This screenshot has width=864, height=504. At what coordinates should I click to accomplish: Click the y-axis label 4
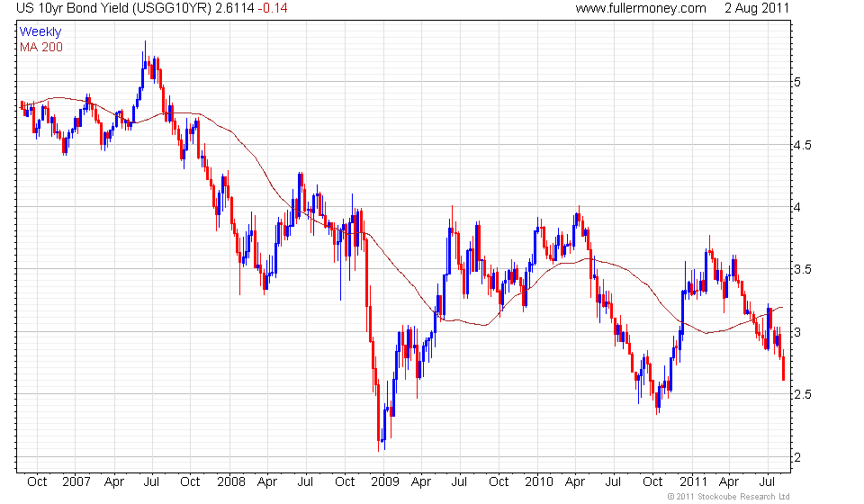(x=797, y=208)
